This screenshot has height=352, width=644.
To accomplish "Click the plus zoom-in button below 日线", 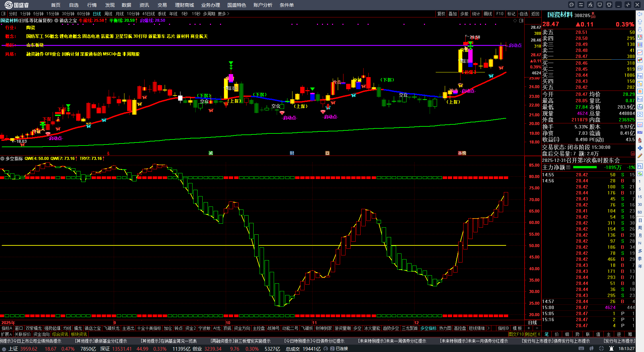I will [x=529, y=328].
